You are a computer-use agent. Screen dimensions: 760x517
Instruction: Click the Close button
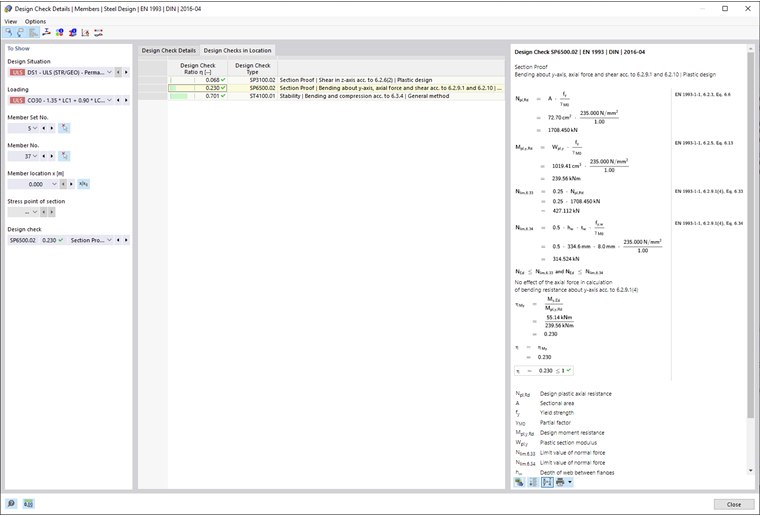click(734, 504)
